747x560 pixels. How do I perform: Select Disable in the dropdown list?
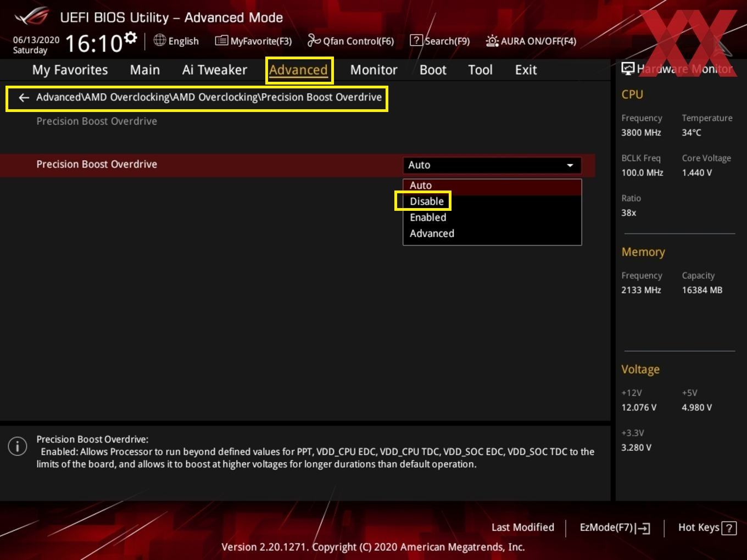[x=492, y=201]
